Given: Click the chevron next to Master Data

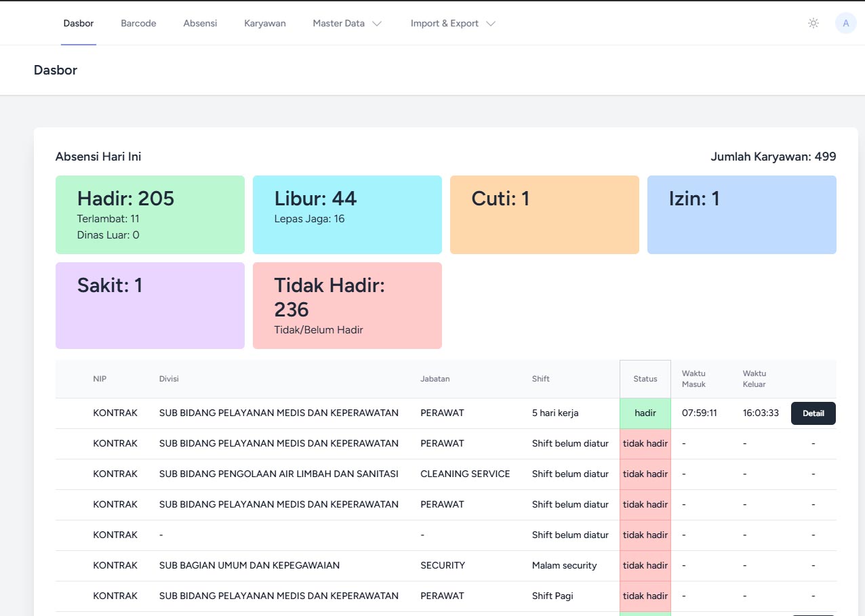Looking at the screenshot, I should tap(377, 24).
